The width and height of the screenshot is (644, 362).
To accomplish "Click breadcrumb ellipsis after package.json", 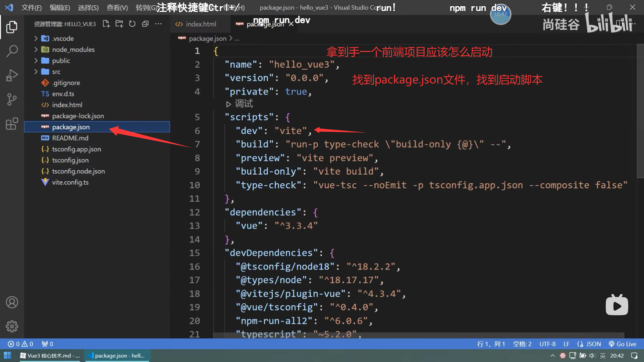I will (237, 39).
